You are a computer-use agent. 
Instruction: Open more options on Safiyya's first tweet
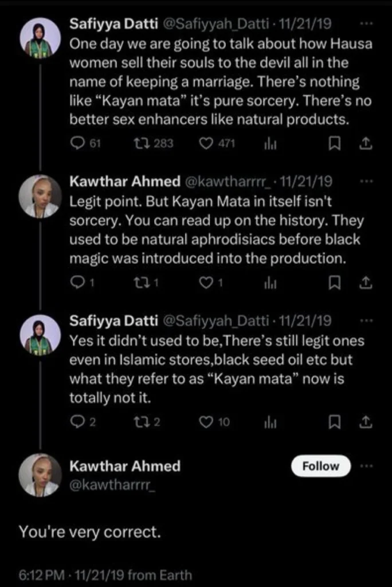tap(367, 24)
